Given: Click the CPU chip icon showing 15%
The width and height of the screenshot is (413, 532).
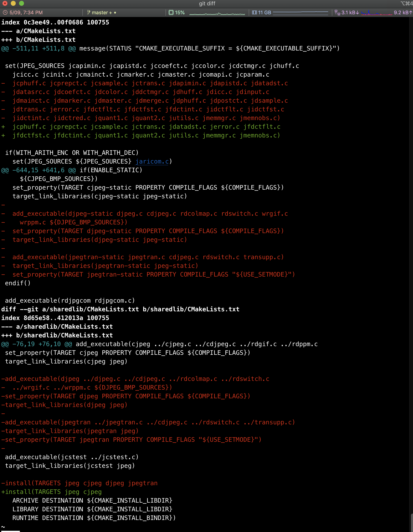Looking at the screenshot, I should click(x=171, y=12).
